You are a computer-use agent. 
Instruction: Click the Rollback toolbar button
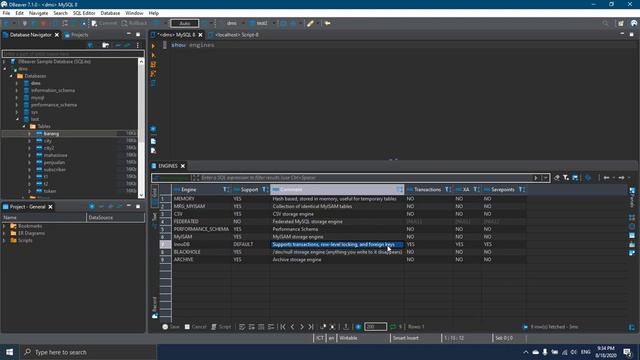tap(134, 23)
